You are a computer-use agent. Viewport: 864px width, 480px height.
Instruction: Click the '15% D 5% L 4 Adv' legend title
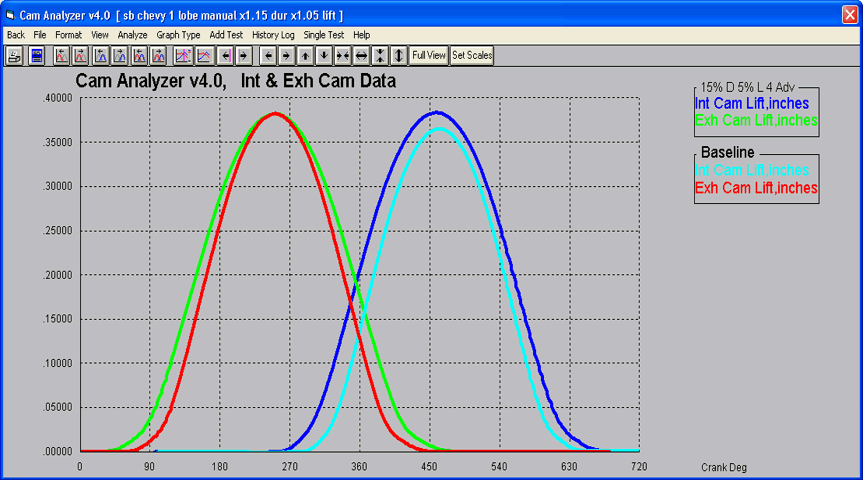pos(748,88)
